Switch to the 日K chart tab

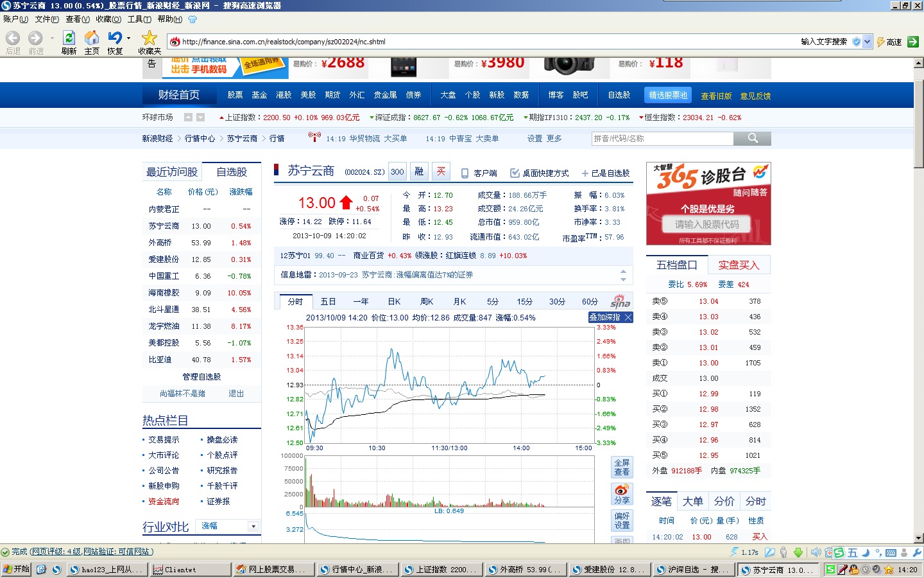pos(394,301)
